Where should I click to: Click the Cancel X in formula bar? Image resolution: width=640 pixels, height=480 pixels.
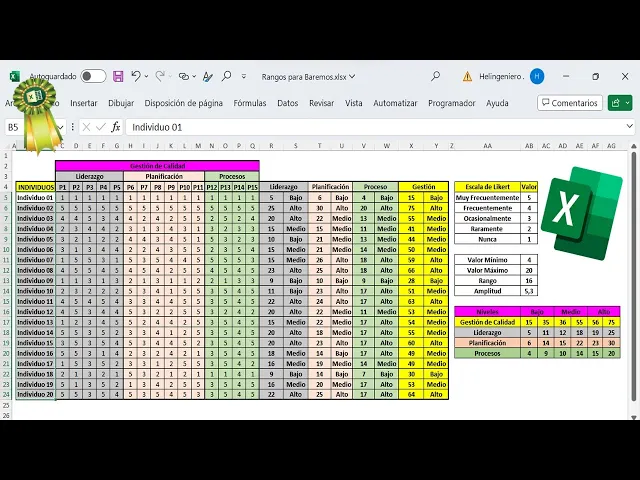pos(86,127)
